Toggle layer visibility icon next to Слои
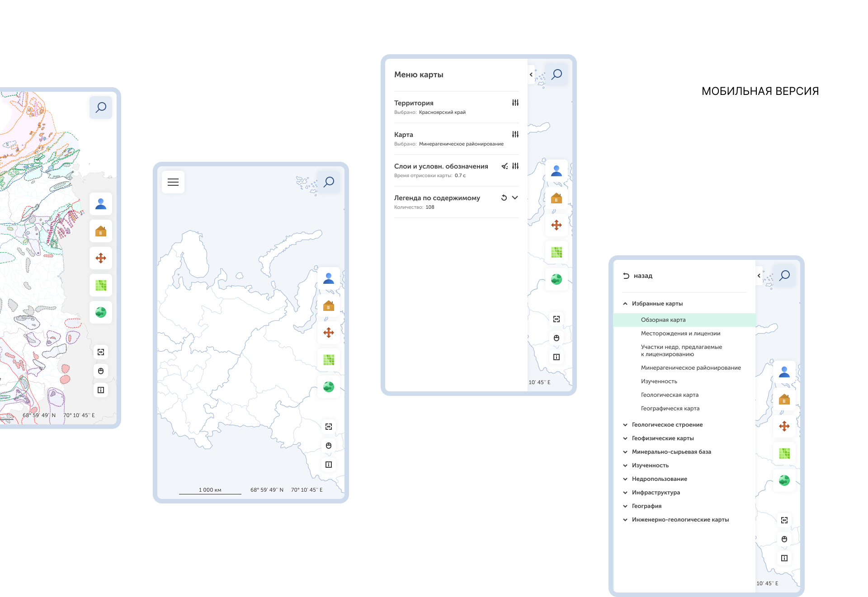 (505, 166)
